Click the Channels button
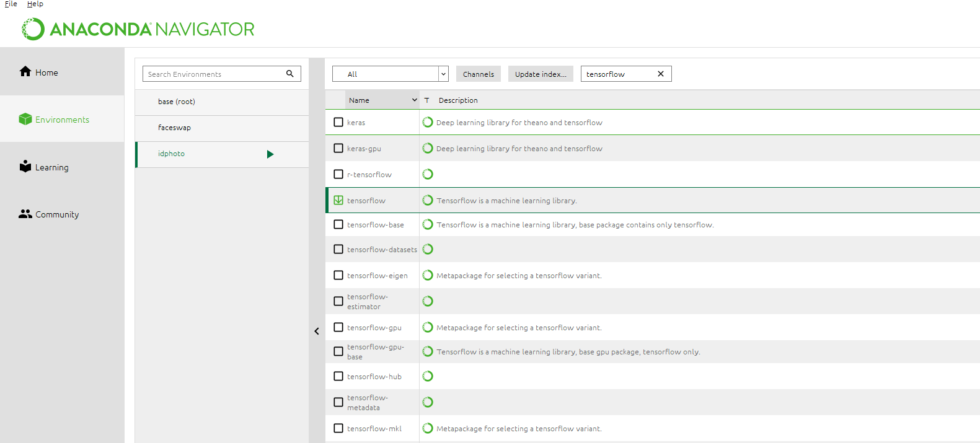 [479, 74]
